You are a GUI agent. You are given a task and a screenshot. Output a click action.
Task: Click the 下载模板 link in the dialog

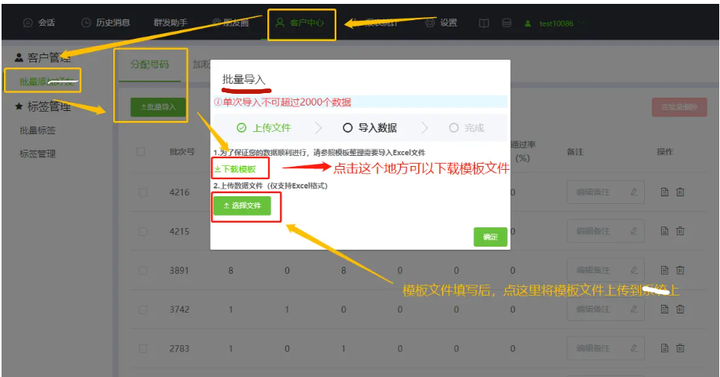pyautogui.click(x=235, y=169)
